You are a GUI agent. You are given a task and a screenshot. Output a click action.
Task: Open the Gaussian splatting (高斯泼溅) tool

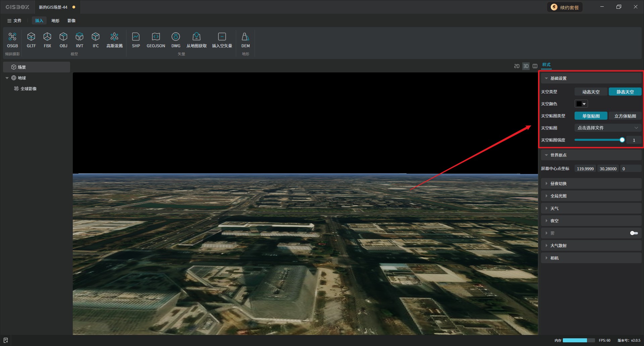click(114, 40)
